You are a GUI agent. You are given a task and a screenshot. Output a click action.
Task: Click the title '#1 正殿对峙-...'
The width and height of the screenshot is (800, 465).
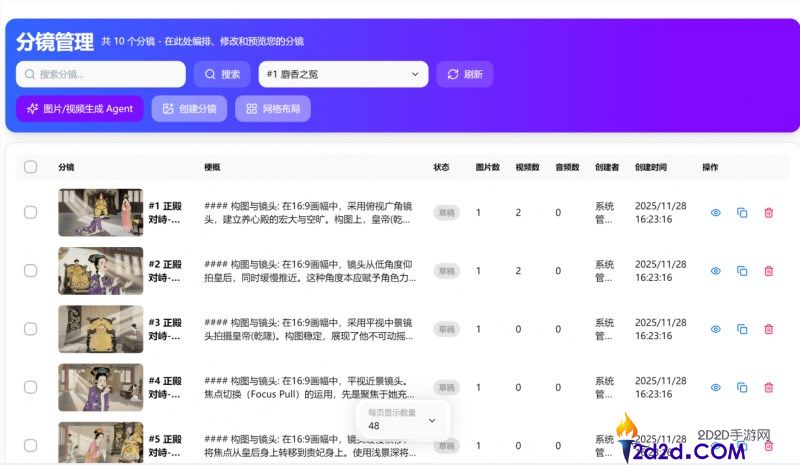[x=165, y=213]
